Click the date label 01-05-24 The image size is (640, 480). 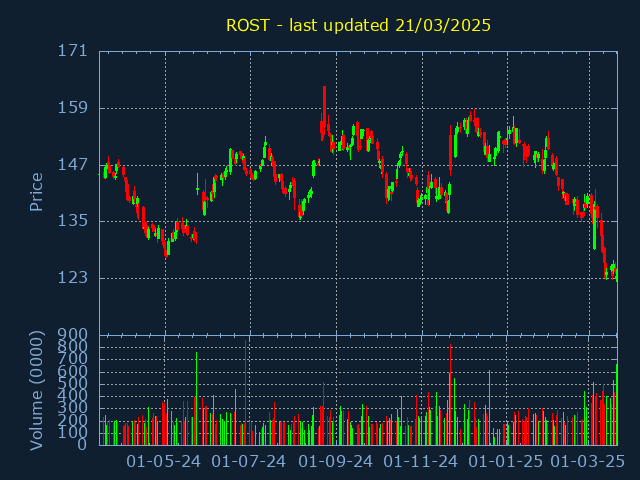coord(164,462)
